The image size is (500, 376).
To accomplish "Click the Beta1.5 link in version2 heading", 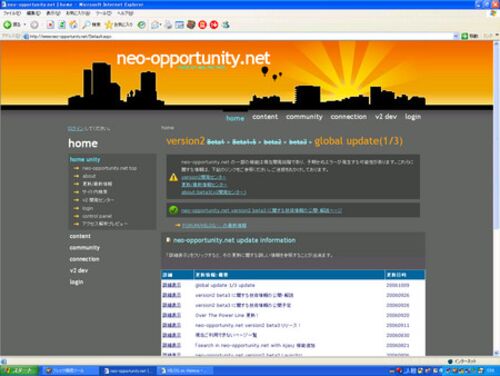I will pos(244,142).
